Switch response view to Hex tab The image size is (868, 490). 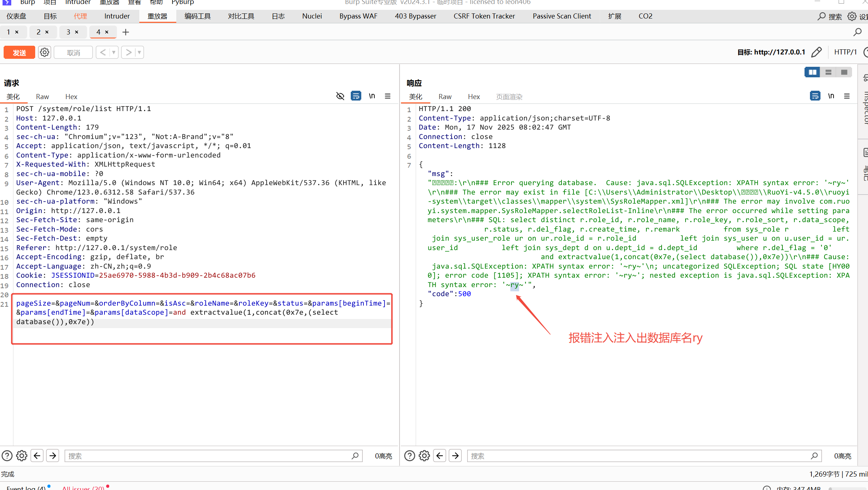coord(474,97)
